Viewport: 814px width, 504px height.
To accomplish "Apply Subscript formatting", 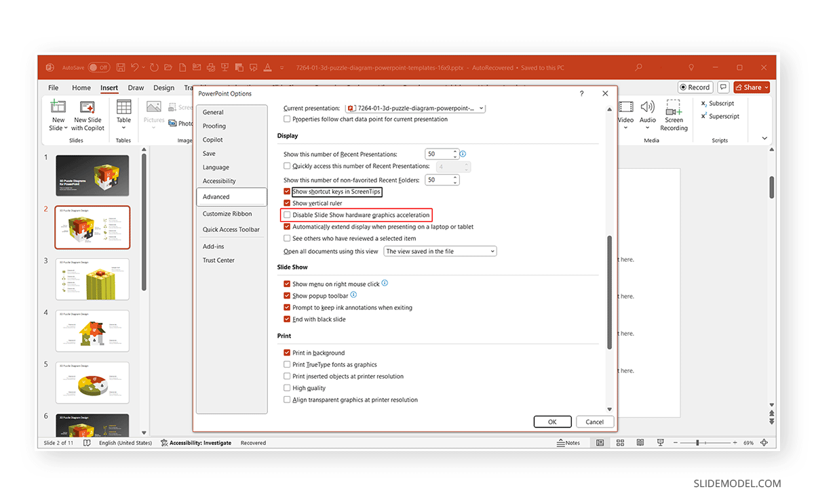I will click(717, 103).
